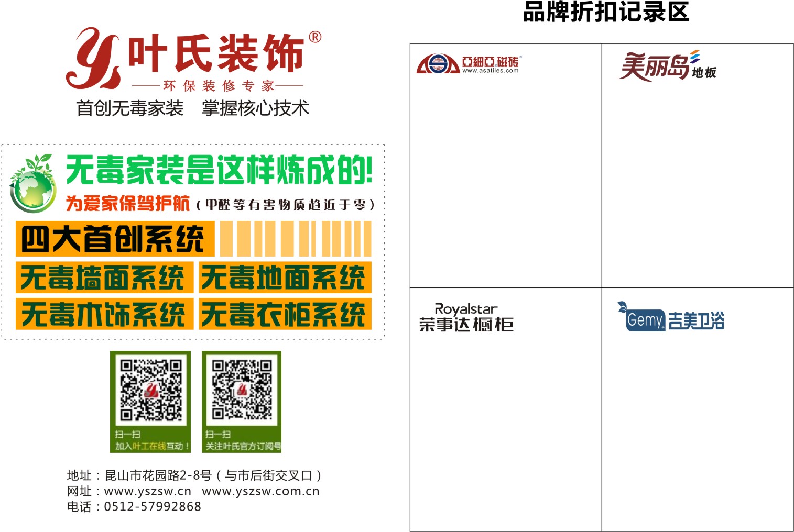Image resolution: width=794 pixels, height=532 pixels.
Task: Click the 美丽岛 calligraphy logo
Action: click(654, 66)
